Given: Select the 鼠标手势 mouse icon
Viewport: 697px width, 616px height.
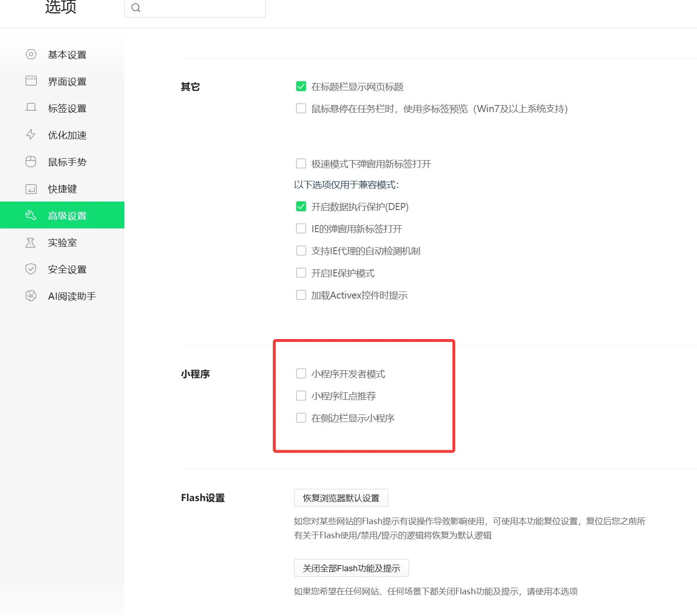Looking at the screenshot, I should point(31,162).
